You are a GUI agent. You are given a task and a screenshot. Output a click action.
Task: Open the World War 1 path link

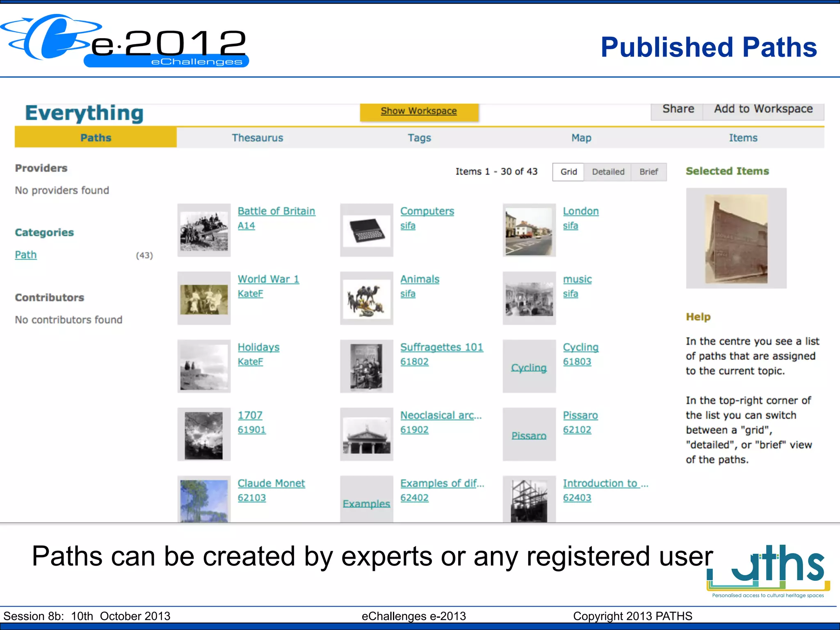268,279
